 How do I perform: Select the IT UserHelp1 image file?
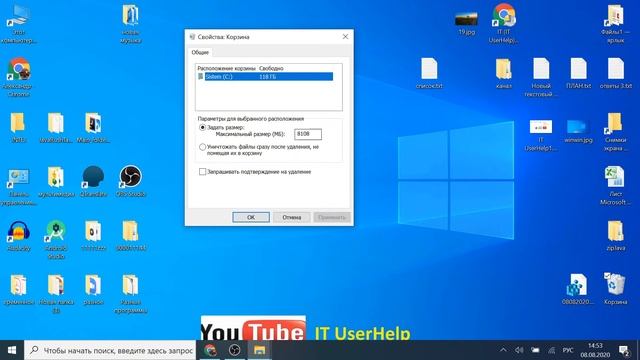tap(541, 135)
